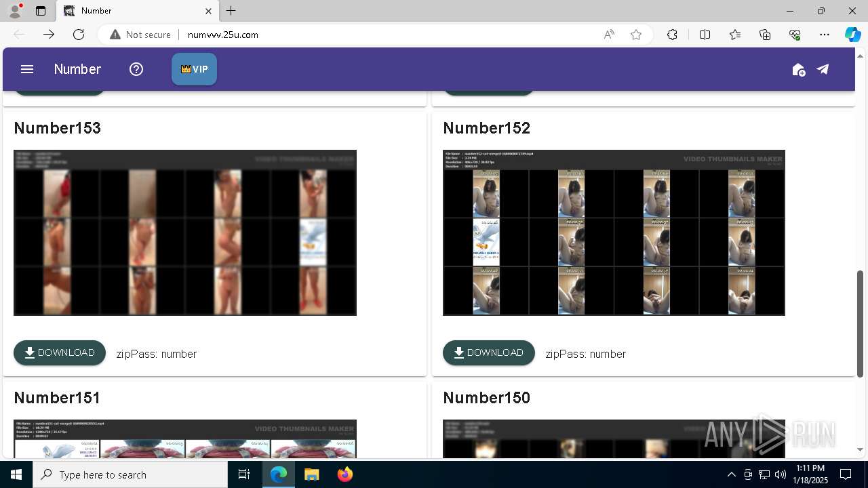Viewport: 868px width, 488px height.
Task: Toggle split screen view
Action: (705, 35)
